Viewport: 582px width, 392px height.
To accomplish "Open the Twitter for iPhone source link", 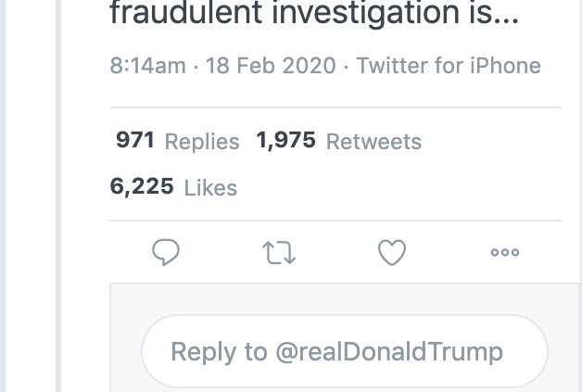I will [x=449, y=66].
